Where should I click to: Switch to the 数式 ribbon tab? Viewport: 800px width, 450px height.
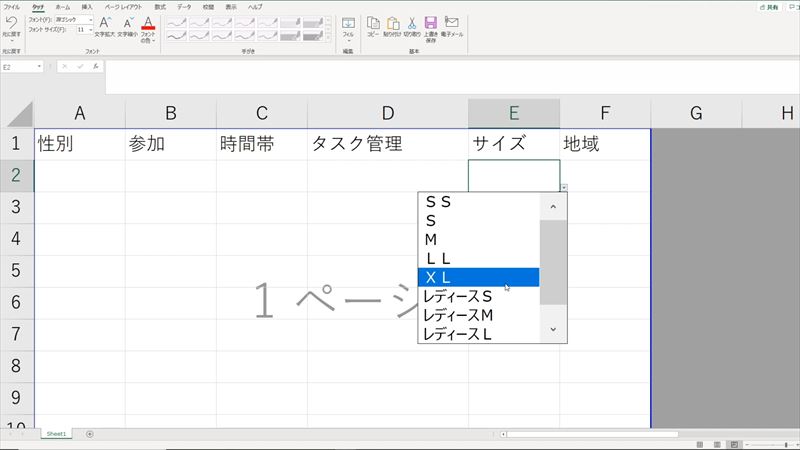(160, 6)
